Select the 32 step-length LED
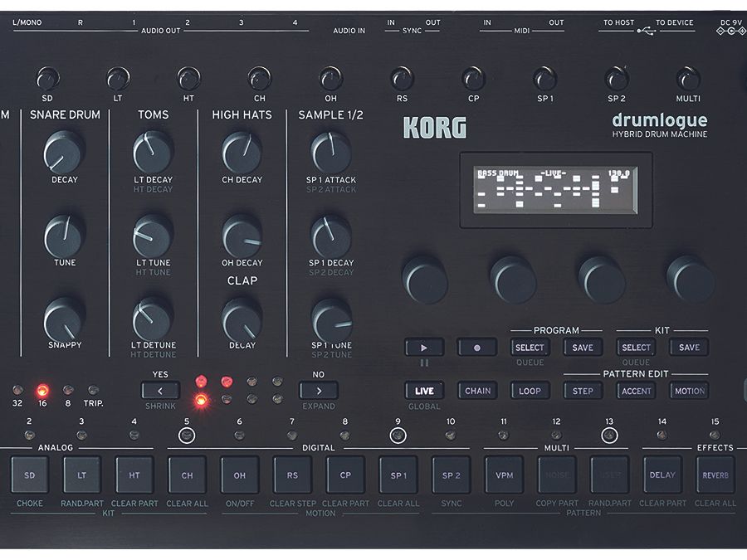Image resolution: width=747 pixels, height=560 pixels. (x=17, y=390)
